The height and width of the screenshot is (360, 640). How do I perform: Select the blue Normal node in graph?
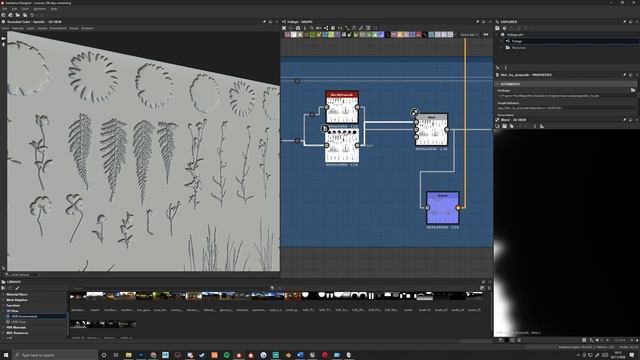click(x=443, y=208)
